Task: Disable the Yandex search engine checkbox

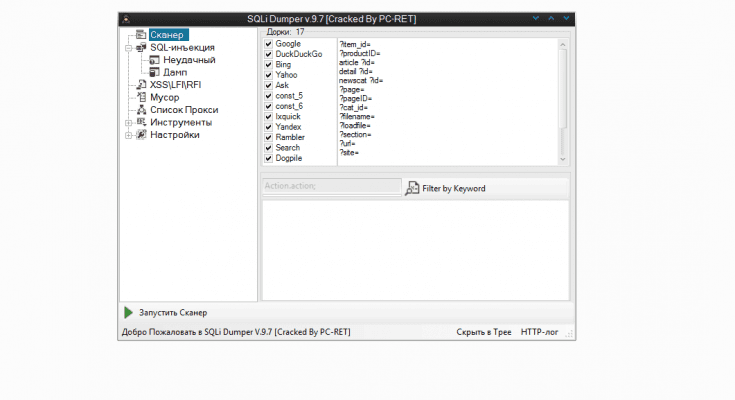Action: 268,127
